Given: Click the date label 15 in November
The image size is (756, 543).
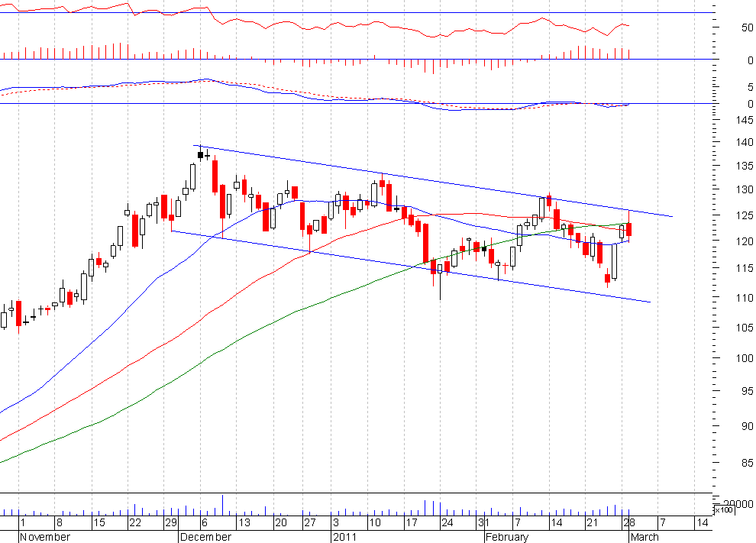Looking at the screenshot, I should click(99, 522).
